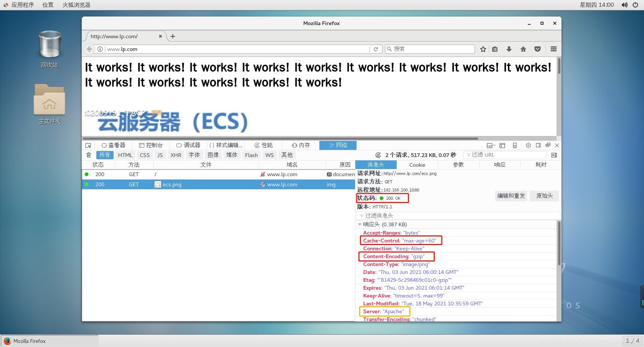Toggle the All (所有) request filter
Image resolution: width=644 pixels, height=347 pixels.
[x=105, y=155]
